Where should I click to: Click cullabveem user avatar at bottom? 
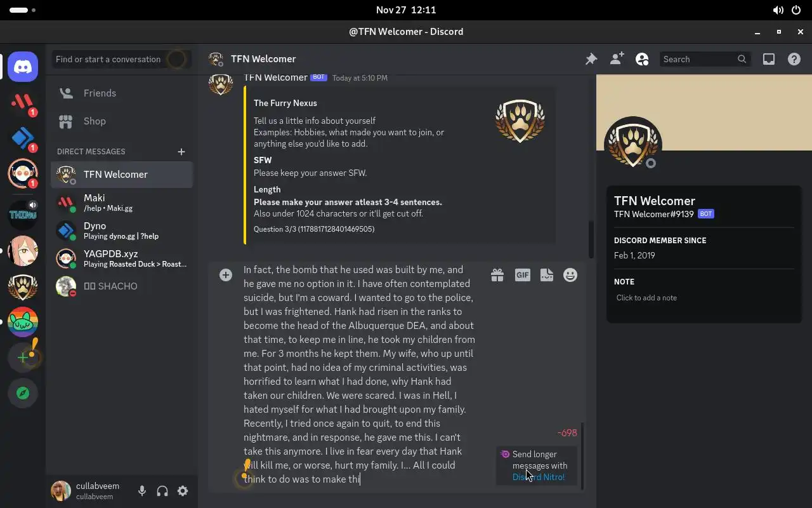pos(61,491)
